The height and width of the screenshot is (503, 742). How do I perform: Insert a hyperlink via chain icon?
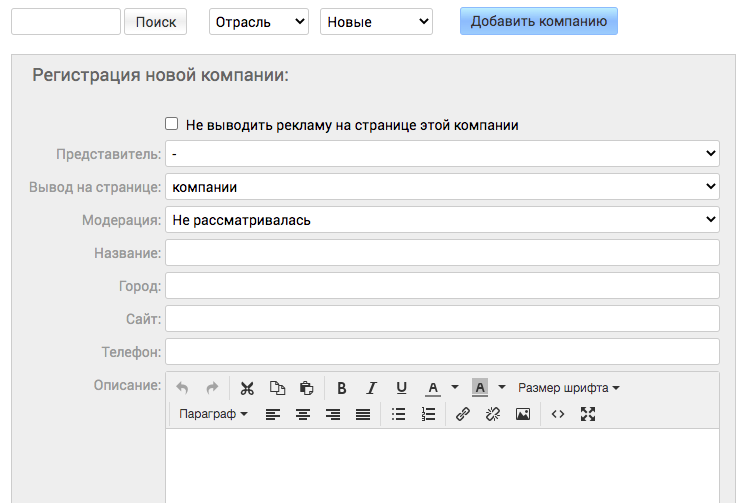[x=463, y=415]
